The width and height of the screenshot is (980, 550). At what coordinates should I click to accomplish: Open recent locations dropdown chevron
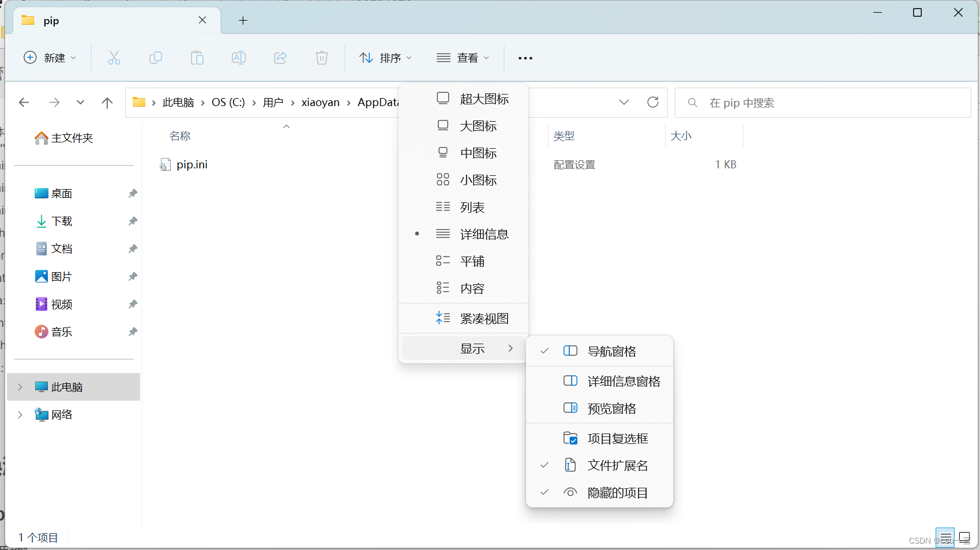(80, 103)
